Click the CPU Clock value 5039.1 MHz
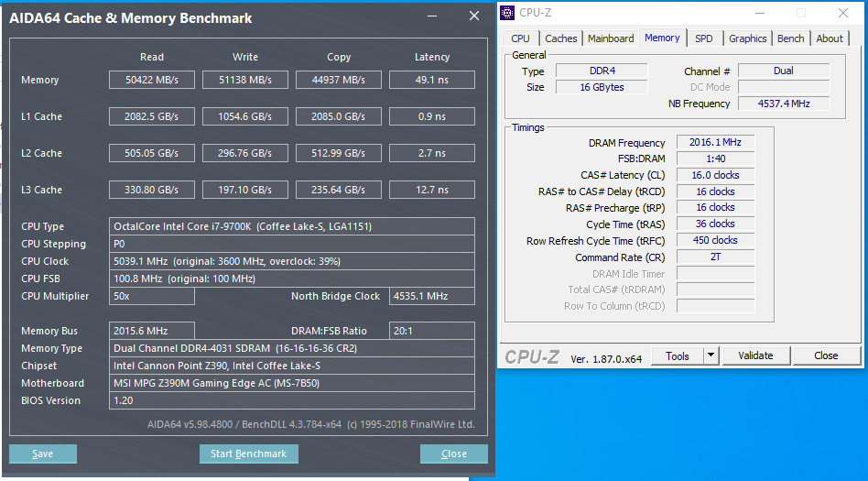 coord(292,261)
